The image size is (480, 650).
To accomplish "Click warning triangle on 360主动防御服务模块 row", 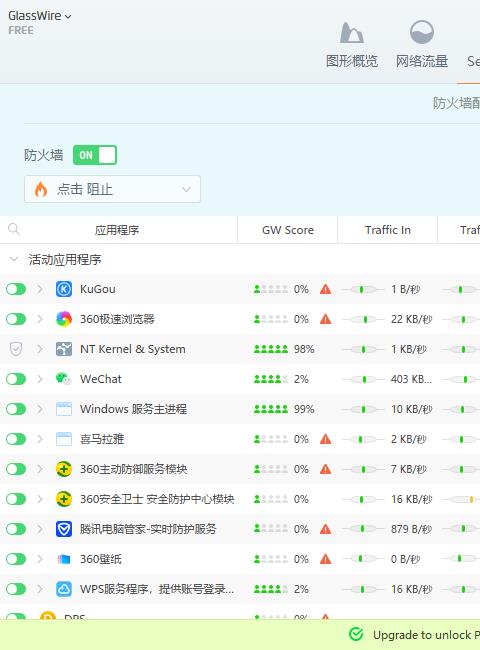I will pos(326,469).
